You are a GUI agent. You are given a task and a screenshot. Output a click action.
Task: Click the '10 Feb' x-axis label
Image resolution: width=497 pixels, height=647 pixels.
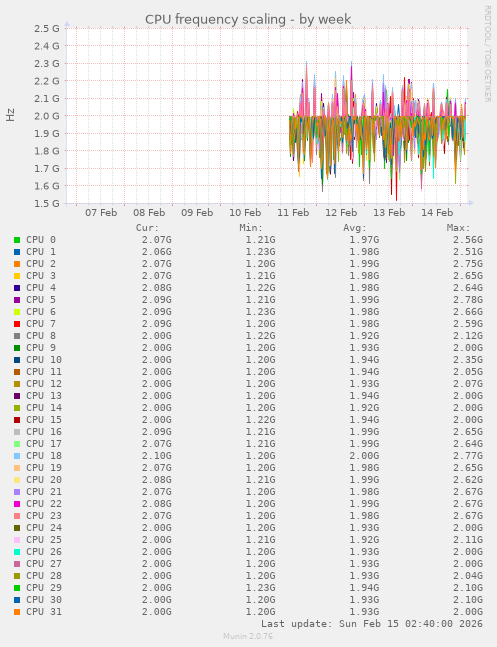(x=245, y=213)
